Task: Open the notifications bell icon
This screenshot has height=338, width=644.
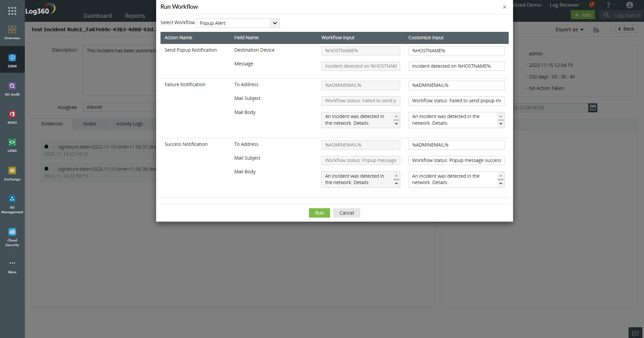Action: click(x=592, y=5)
